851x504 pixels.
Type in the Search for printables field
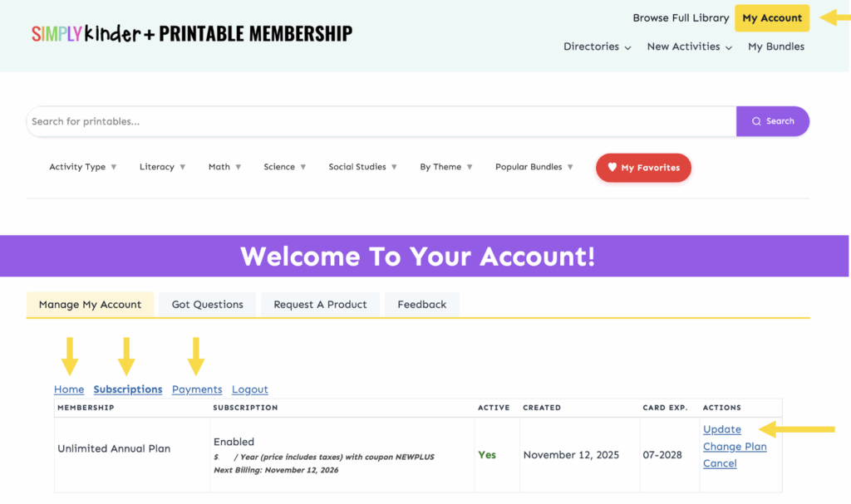click(381, 121)
